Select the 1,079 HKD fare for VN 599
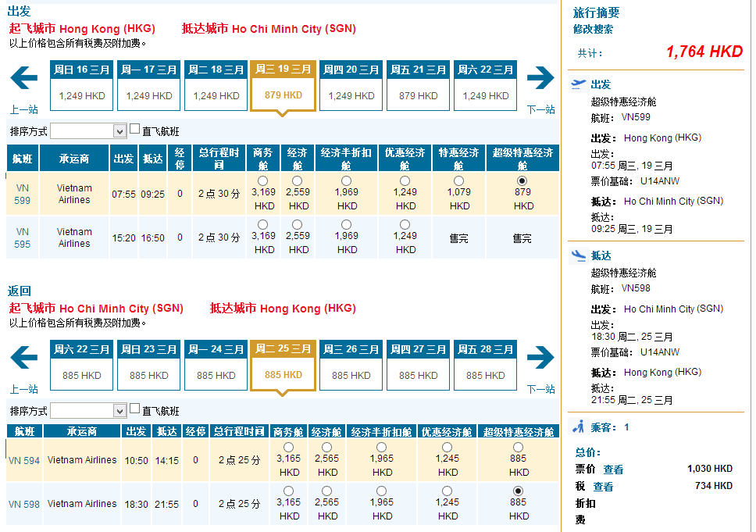The width and height of the screenshot is (756, 532). coord(458,181)
